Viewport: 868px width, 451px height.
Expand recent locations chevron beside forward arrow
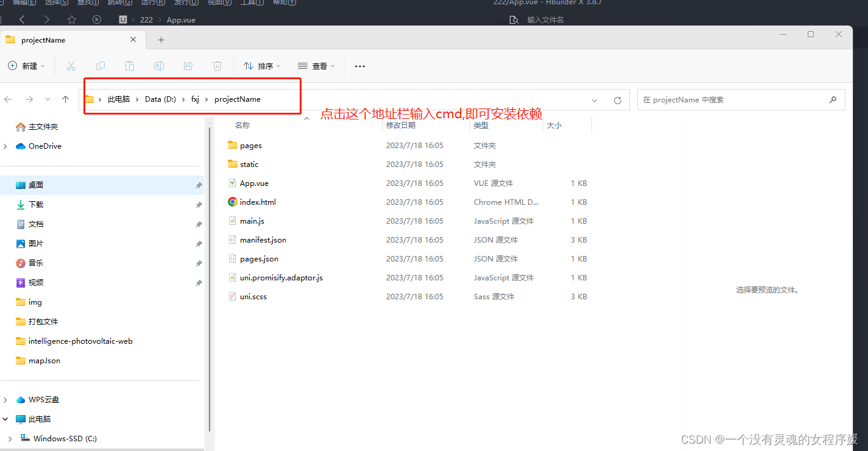tap(47, 99)
